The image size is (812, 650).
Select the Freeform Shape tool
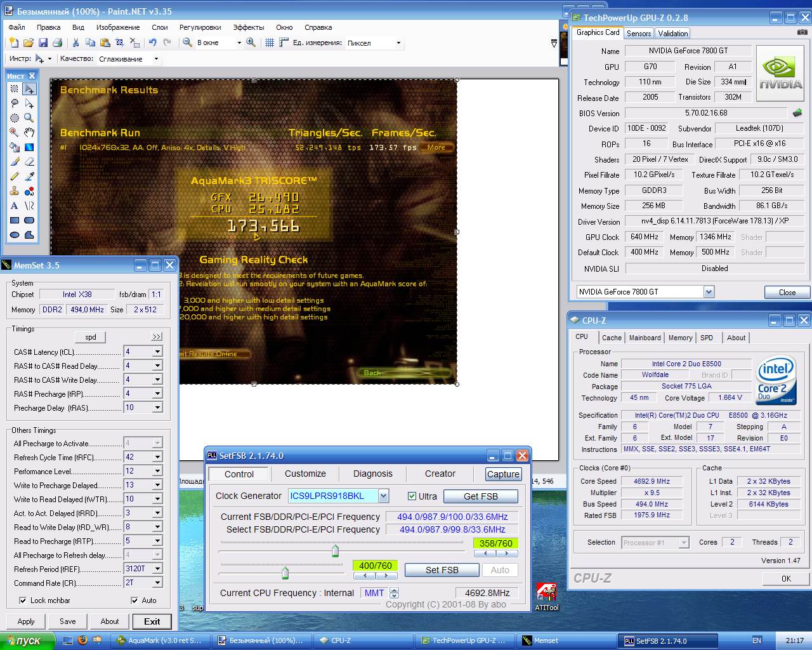[29, 235]
